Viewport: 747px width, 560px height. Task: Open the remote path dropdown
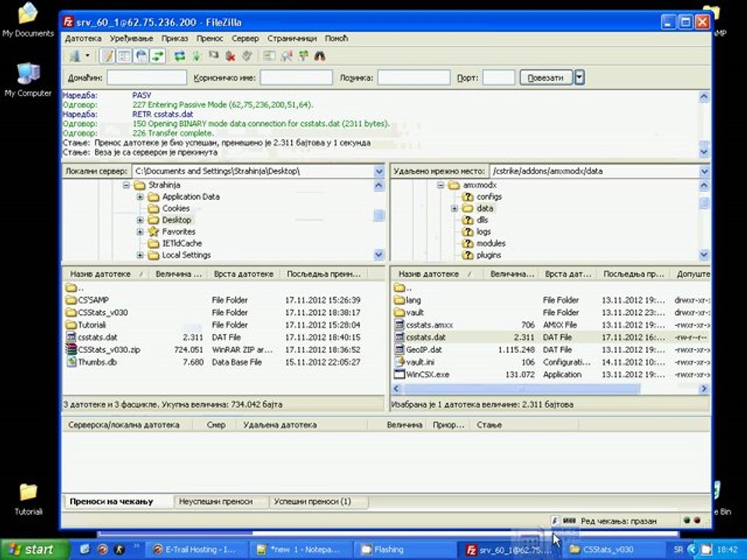(704, 171)
